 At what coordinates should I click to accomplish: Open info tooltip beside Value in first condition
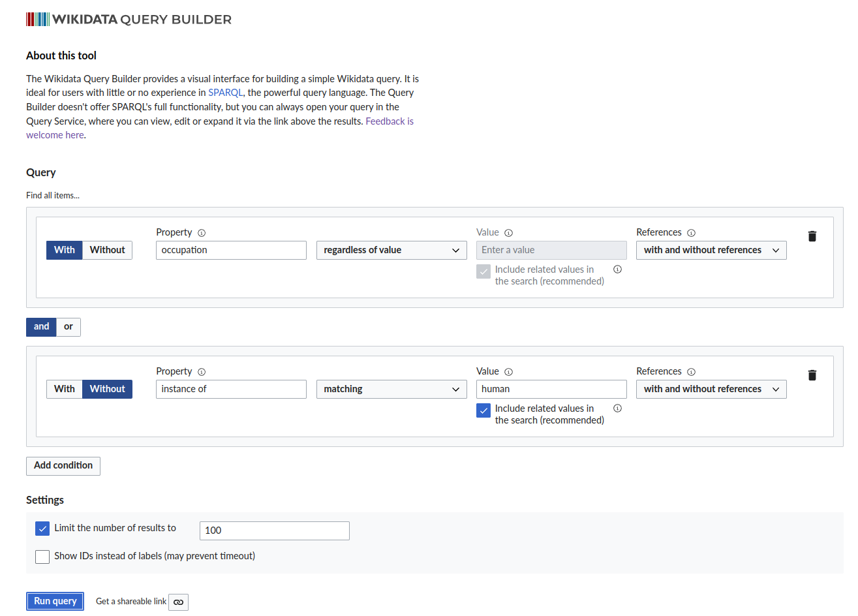click(x=508, y=232)
